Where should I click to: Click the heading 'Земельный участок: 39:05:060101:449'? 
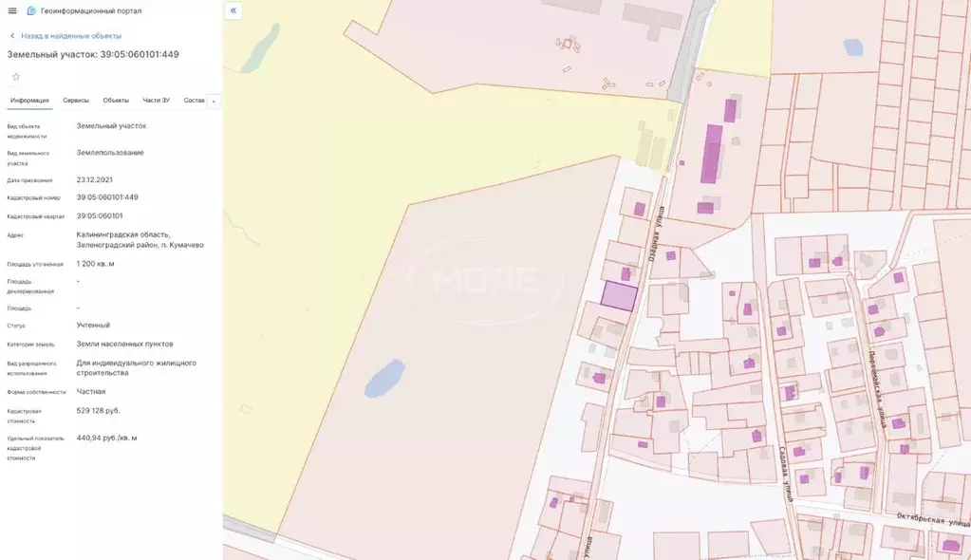click(x=93, y=54)
